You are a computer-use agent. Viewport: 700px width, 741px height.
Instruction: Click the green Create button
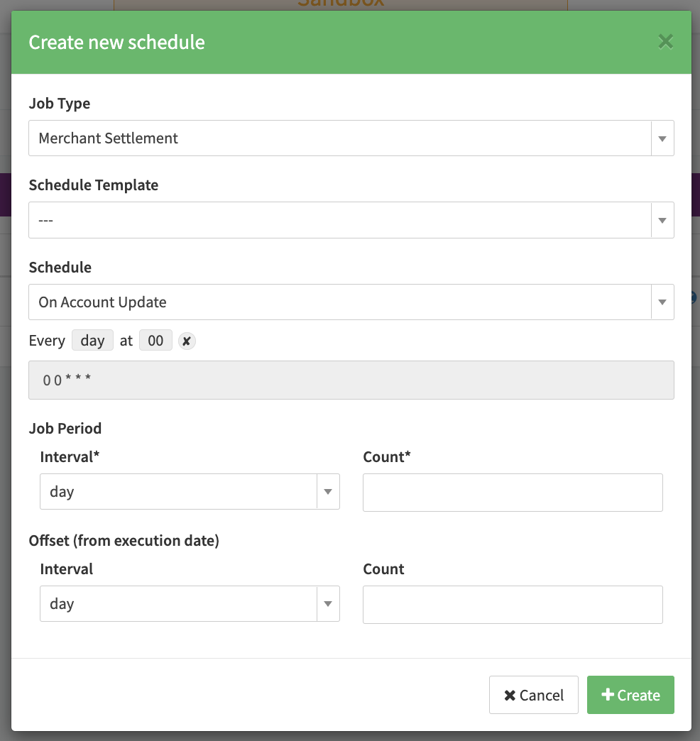point(630,696)
